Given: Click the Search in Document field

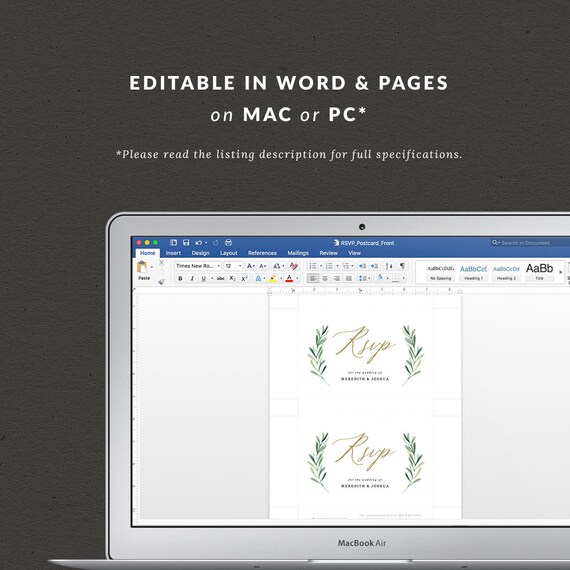Looking at the screenshot, I should 530,242.
